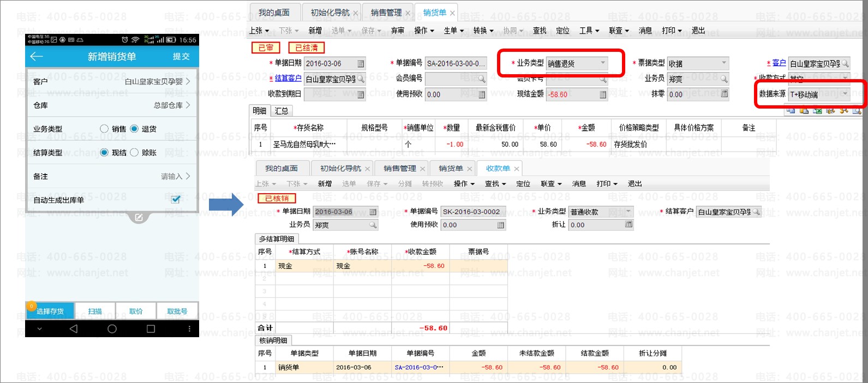The image size is (868, 383).
Task: Open the SA-2016-03-0… document link in 核销明细
Action: pyautogui.click(x=419, y=368)
